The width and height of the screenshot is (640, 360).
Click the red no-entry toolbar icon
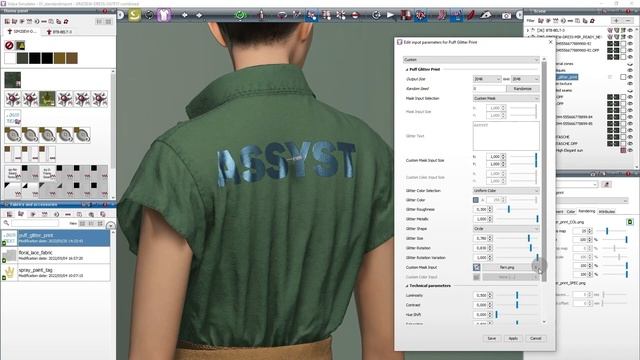click(355, 15)
